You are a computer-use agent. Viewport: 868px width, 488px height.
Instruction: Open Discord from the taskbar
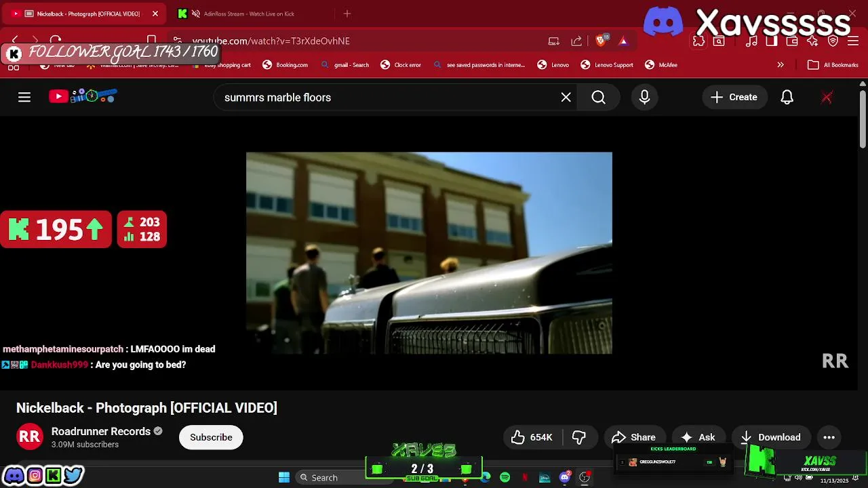pos(564,477)
